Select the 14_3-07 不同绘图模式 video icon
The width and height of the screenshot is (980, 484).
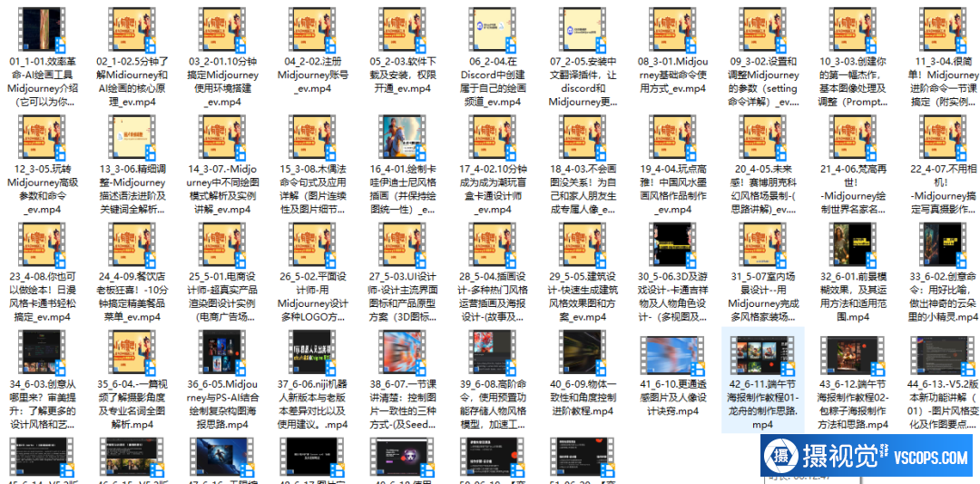pyautogui.click(x=222, y=135)
